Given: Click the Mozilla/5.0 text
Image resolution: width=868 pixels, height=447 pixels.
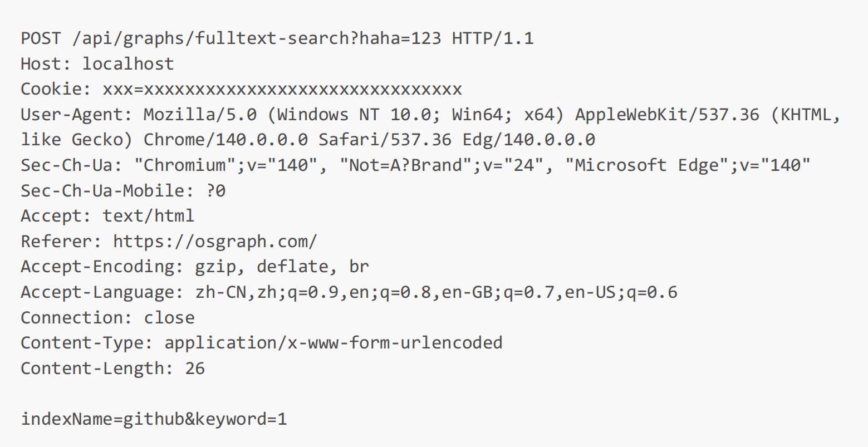Looking at the screenshot, I should pos(200,115).
